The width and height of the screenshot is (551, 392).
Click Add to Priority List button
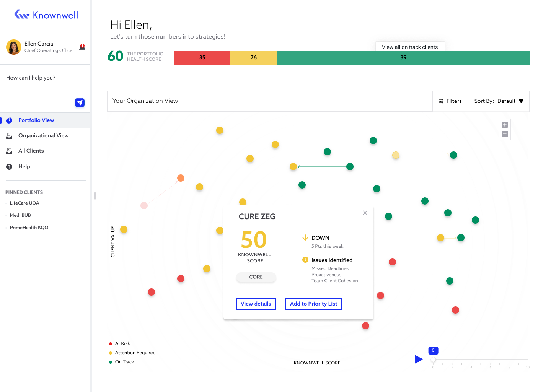pos(314,304)
